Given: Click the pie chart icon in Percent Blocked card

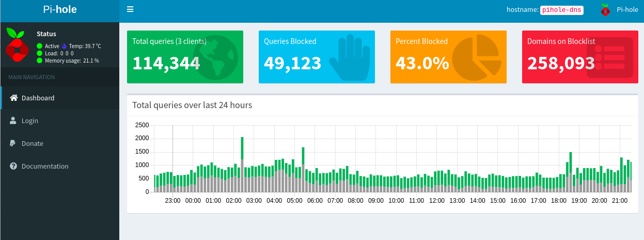Looking at the screenshot, I should coord(477,57).
